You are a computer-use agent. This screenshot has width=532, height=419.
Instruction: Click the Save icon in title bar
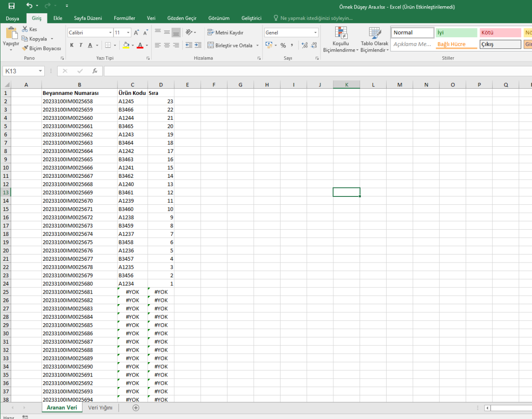(12, 6)
